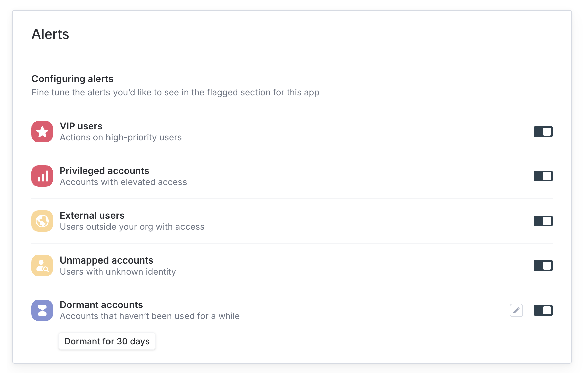Toggle the External users alert
Viewport: 588px width, 373px height.
point(543,221)
